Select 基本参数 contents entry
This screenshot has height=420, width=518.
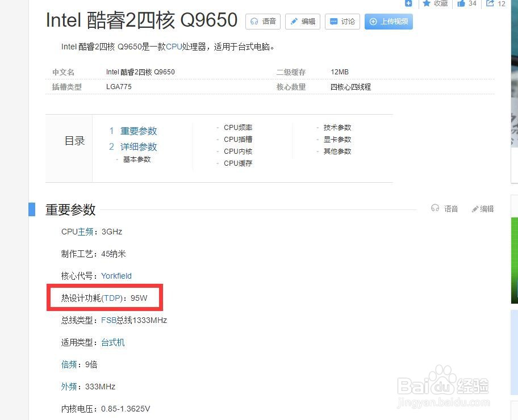137,159
